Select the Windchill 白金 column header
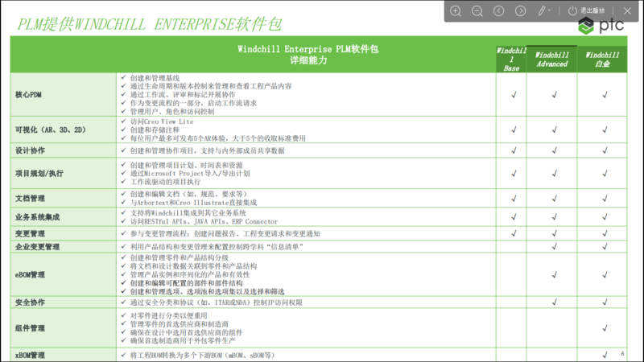The height and width of the screenshot is (362, 644). click(602, 60)
